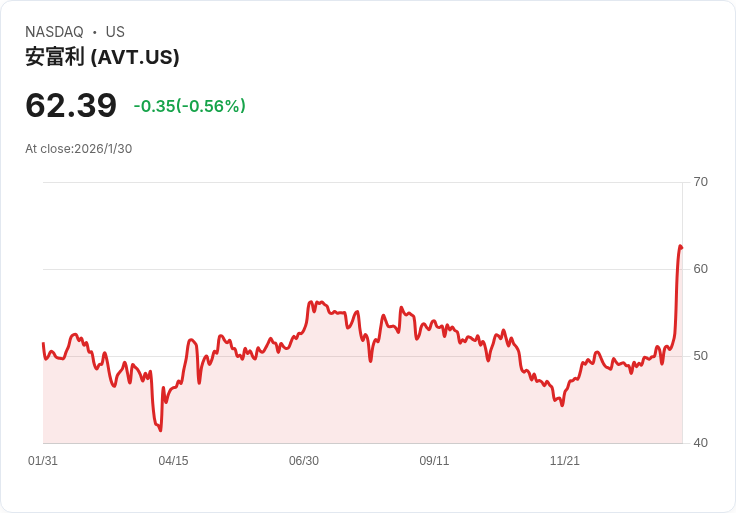This screenshot has width=736, height=513.
Task: Click the NASDAQ exchange label
Action: click(x=54, y=32)
